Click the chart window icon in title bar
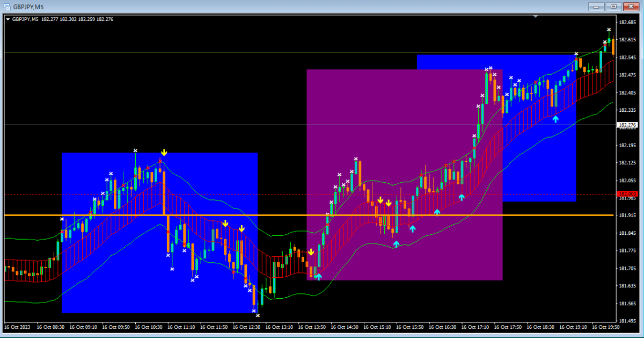Screen dimensions: 644x338 click(7, 6)
